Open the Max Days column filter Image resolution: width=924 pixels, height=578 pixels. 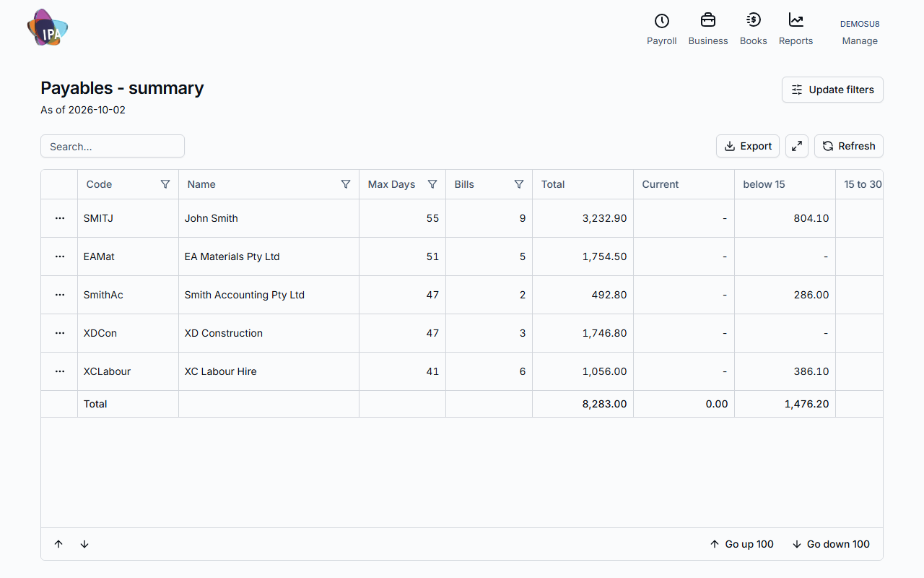pos(432,184)
